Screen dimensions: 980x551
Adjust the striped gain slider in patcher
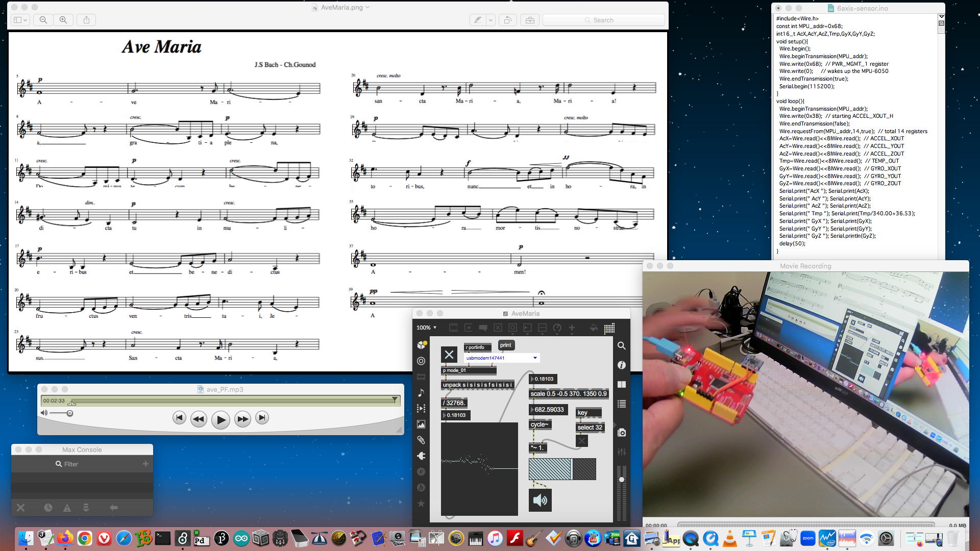tap(561, 469)
